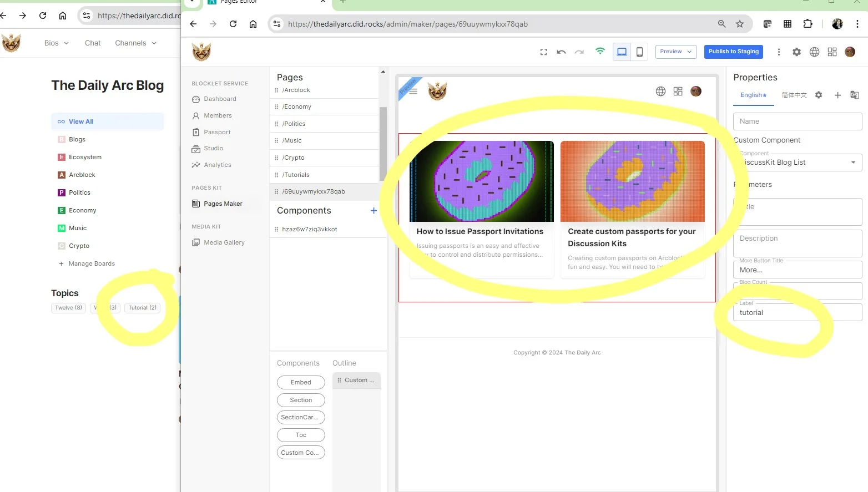Click the avatar inside the page preview header
This screenshot has width=868, height=492.
695,92
